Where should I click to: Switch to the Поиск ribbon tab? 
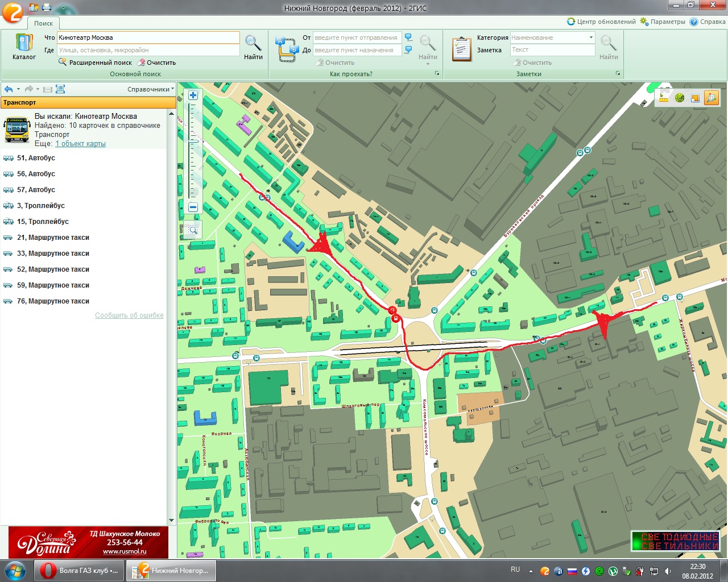[43, 23]
